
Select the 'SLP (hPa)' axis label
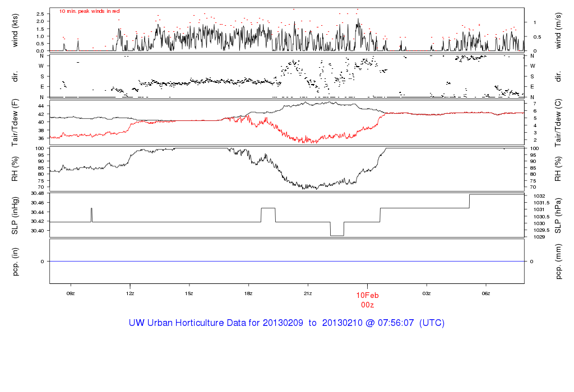coord(558,216)
